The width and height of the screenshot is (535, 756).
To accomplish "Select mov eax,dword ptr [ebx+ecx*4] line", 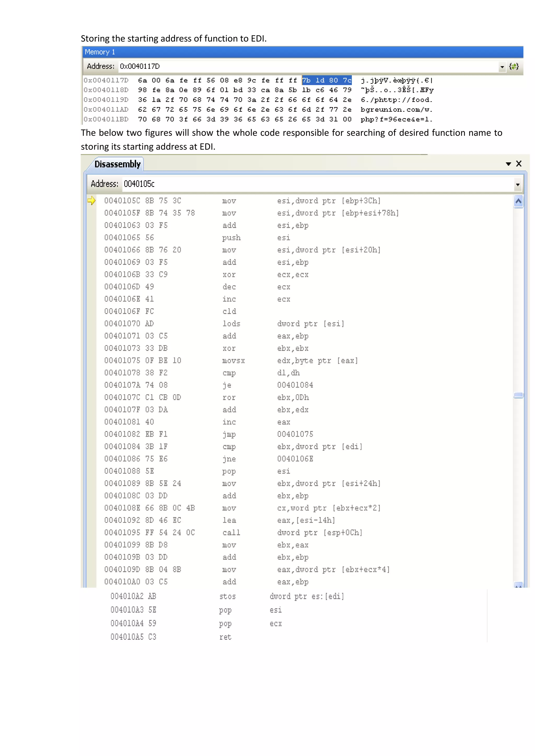I will pyautogui.click(x=247, y=569).
